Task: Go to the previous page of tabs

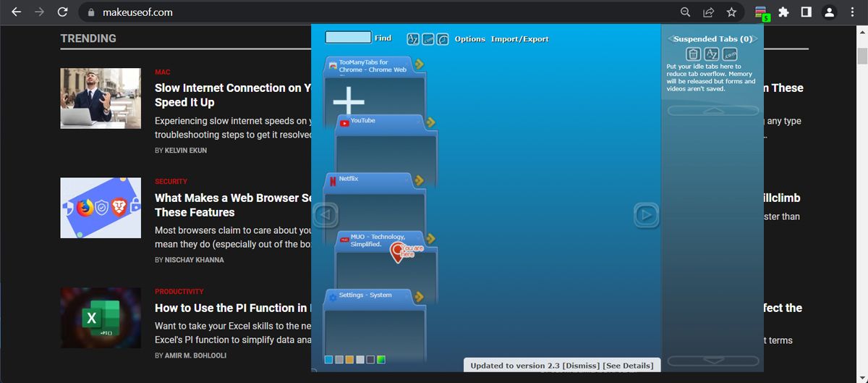Action: coord(325,214)
